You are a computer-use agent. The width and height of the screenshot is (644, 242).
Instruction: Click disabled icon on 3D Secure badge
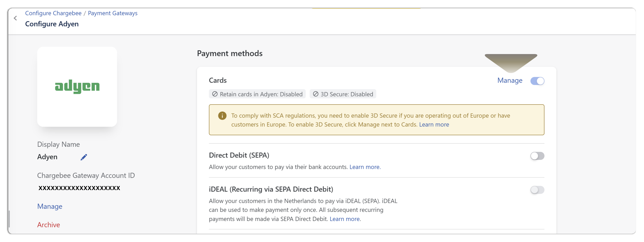pyautogui.click(x=316, y=94)
